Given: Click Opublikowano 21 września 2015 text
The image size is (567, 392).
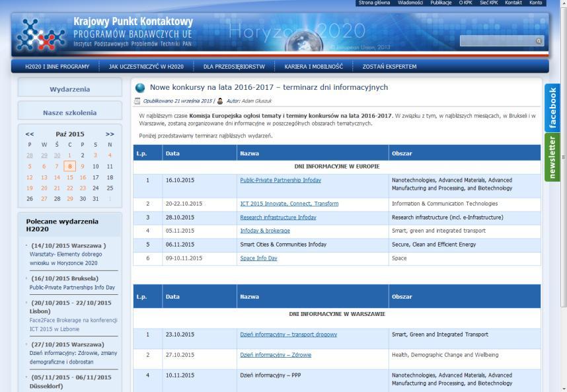Looking at the screenshot, I should [x=178, y=101].
